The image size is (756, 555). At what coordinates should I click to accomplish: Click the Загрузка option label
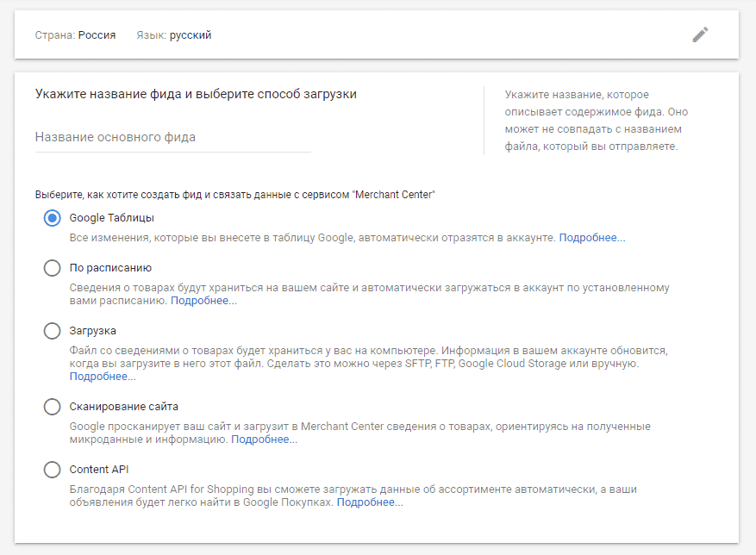pyautogui.click(x=92, y=331)
